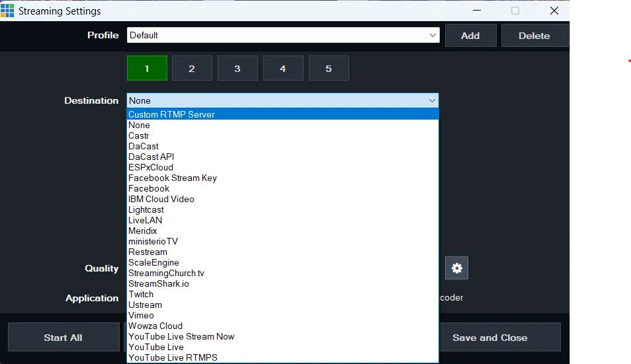The image size is (631, 364).
Task: Choose YouTube Live RTMPS option
Action: (x=282, y=357)
